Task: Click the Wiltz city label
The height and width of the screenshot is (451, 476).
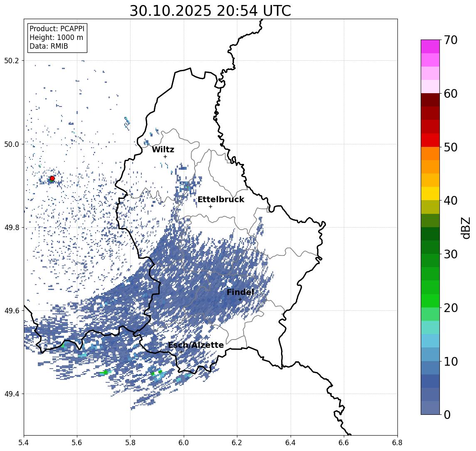Action: [x=163, y=149]
